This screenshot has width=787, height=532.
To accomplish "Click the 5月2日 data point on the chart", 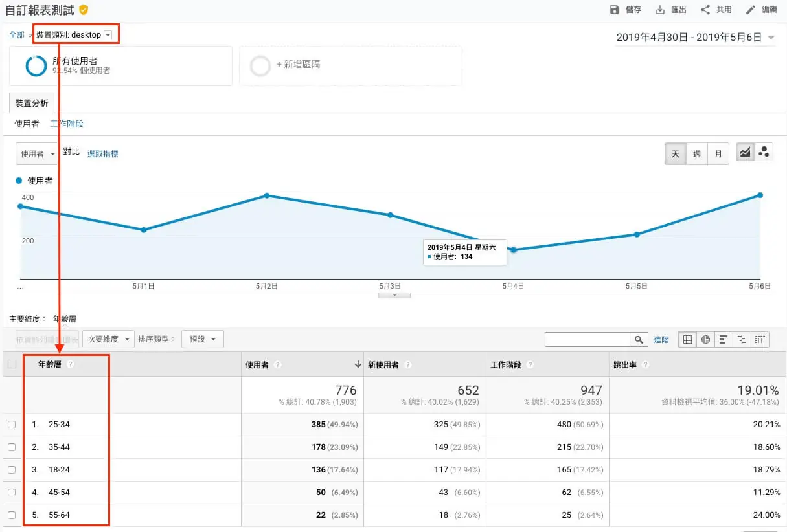I will click(x=267, y=195).
